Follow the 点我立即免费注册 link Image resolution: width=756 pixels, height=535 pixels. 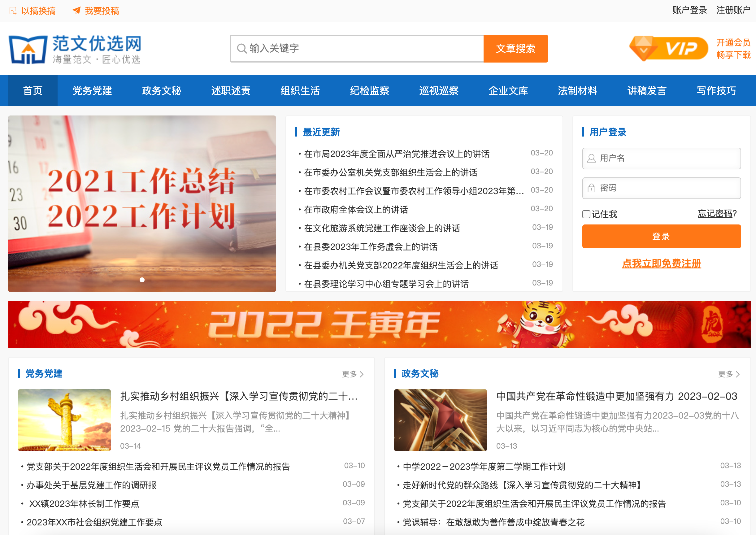click(x=661, y=263)
